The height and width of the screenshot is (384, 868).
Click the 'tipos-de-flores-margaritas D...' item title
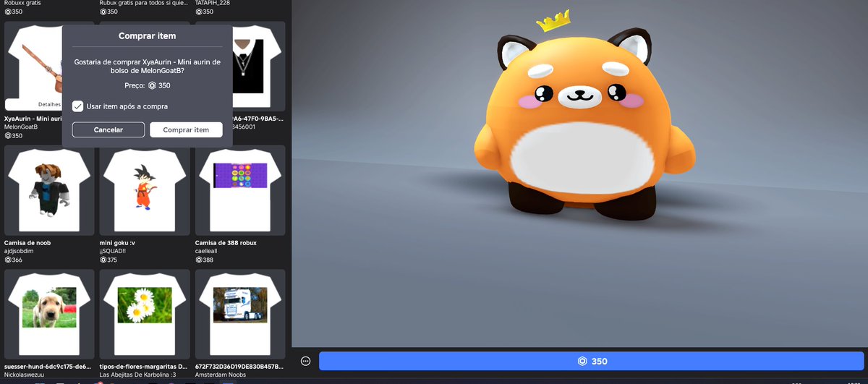[143, 367]
